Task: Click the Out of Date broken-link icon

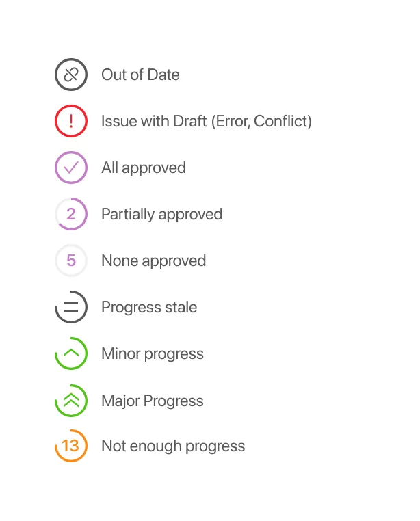Action: coord(71,75)
